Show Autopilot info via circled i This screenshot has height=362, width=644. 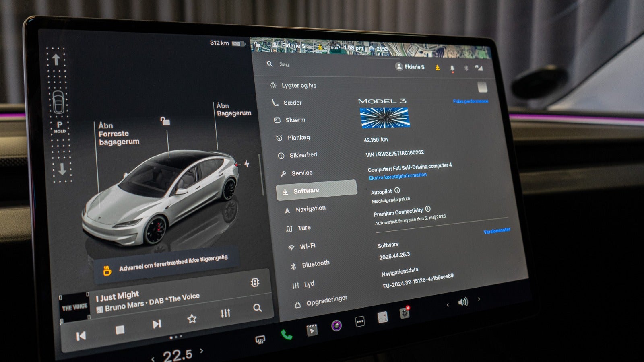coord(397,190)
